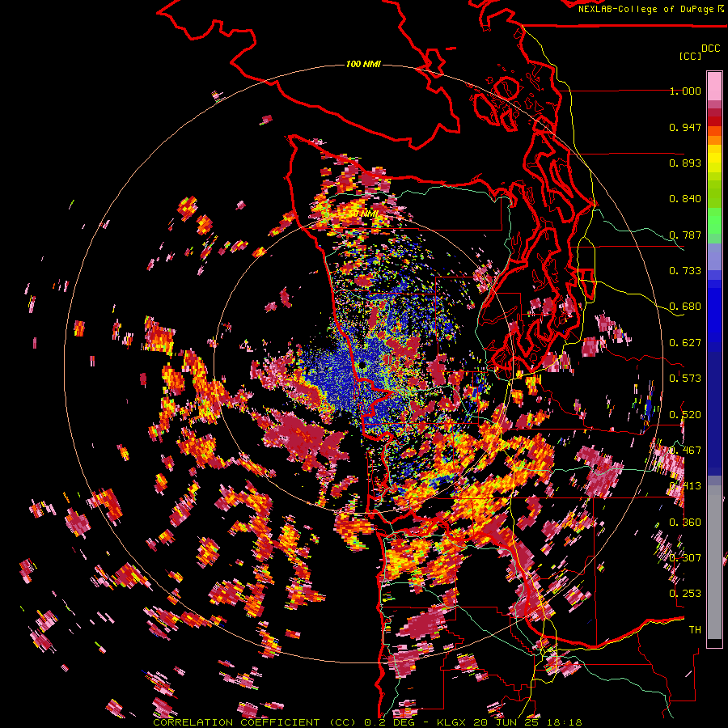Viewport: 728px width, 728px height.
Task: Click the 0.680 legend value
Action: (685, 307)
